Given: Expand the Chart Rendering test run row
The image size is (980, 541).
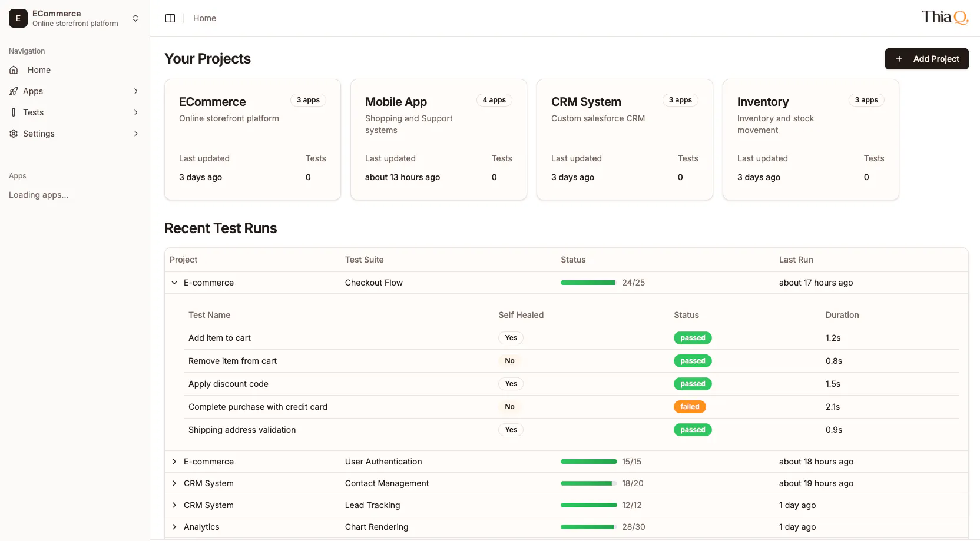Looking at the screenshot, I should (x=174, y=527).
